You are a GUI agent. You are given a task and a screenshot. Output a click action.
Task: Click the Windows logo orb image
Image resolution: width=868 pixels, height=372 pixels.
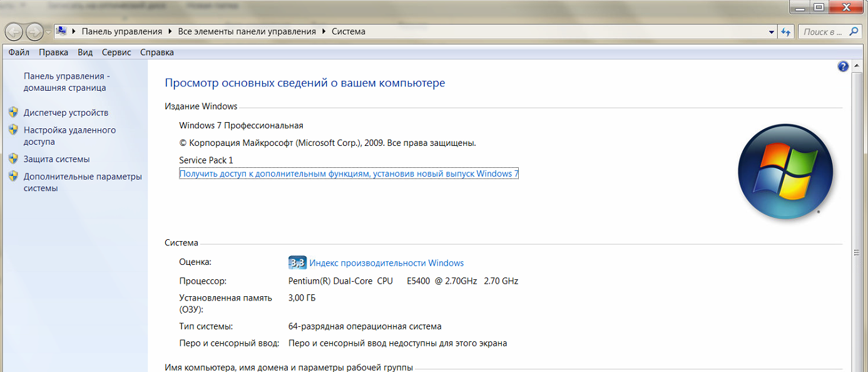(785, 171)
